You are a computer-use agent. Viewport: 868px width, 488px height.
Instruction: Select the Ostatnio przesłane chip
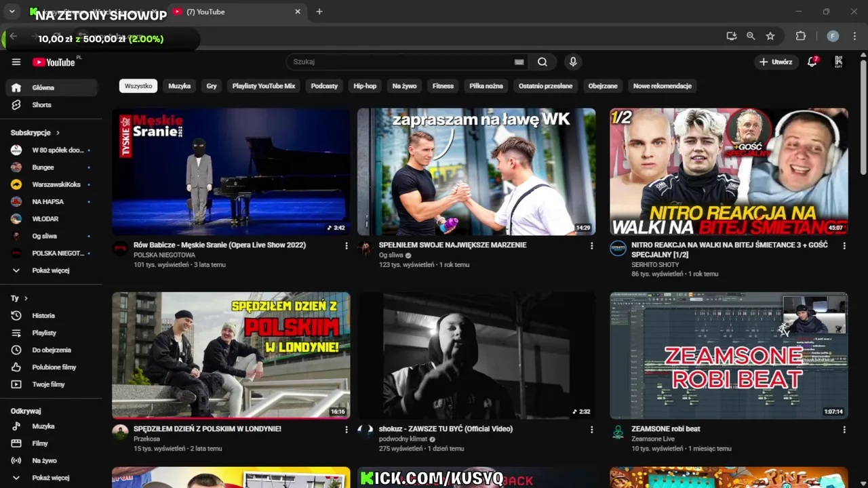click(545, 86)
